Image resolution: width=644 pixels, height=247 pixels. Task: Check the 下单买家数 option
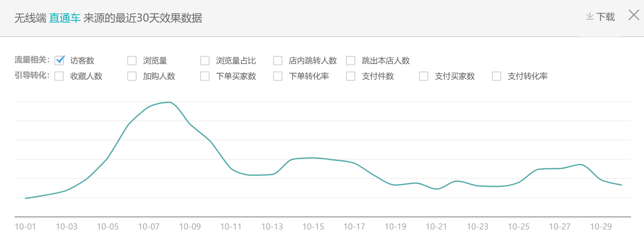coord(205,76)
